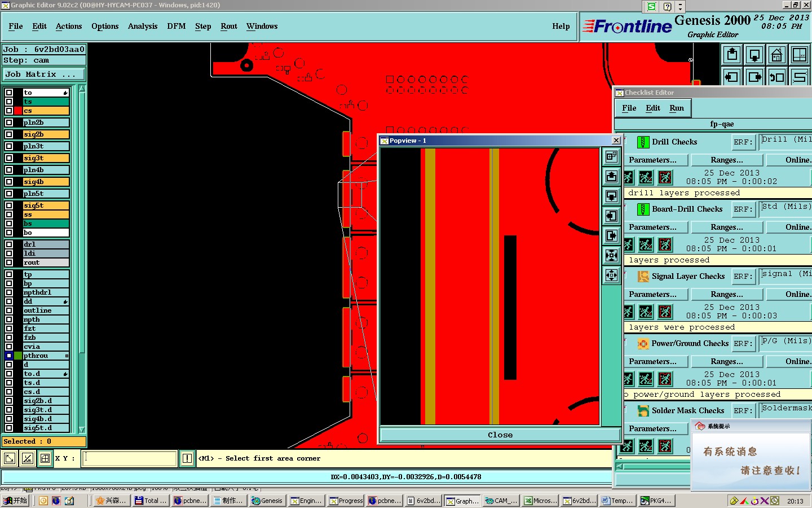Click the Popview pan left icon

612,216
